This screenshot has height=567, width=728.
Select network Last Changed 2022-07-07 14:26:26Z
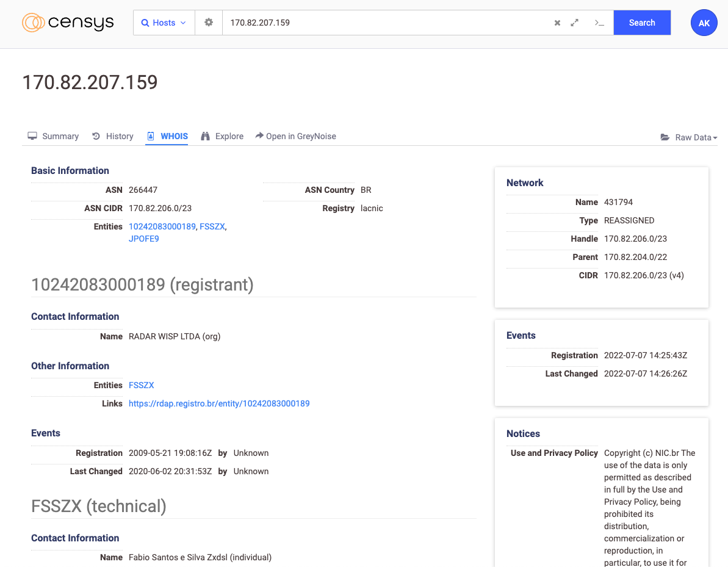tap(646, 374)
